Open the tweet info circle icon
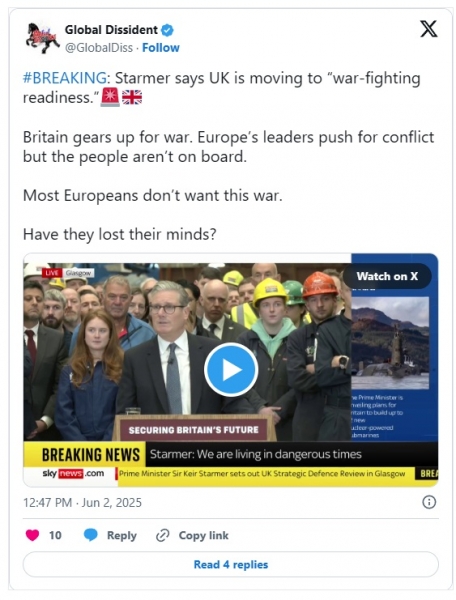This screenshot has height=600, width=456. [x=429, y=502]
